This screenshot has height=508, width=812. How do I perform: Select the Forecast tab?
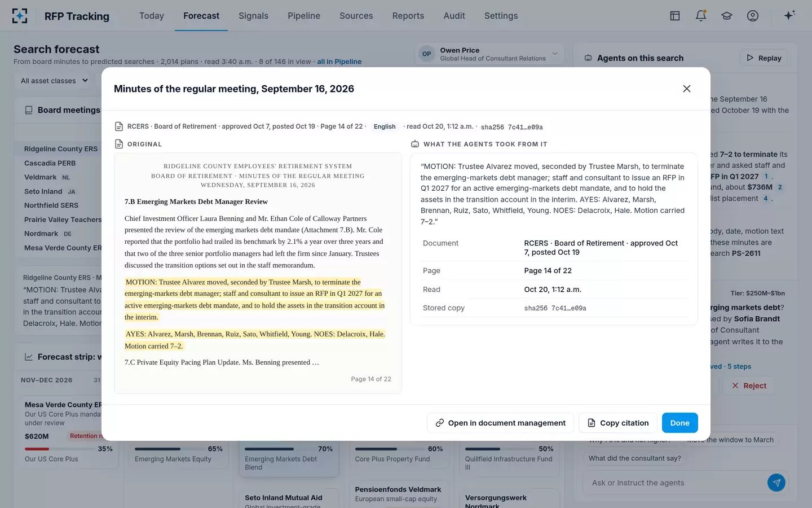(201, 16)
